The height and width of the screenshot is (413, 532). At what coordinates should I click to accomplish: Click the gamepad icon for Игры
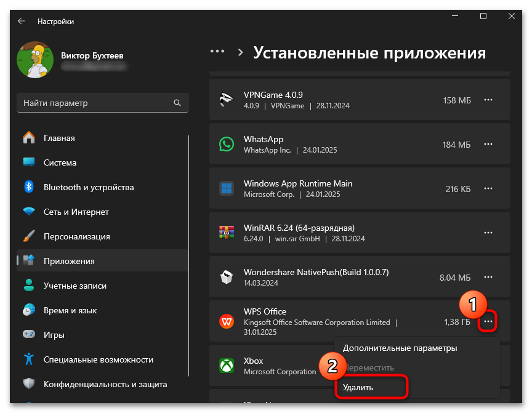pos(30,335)
